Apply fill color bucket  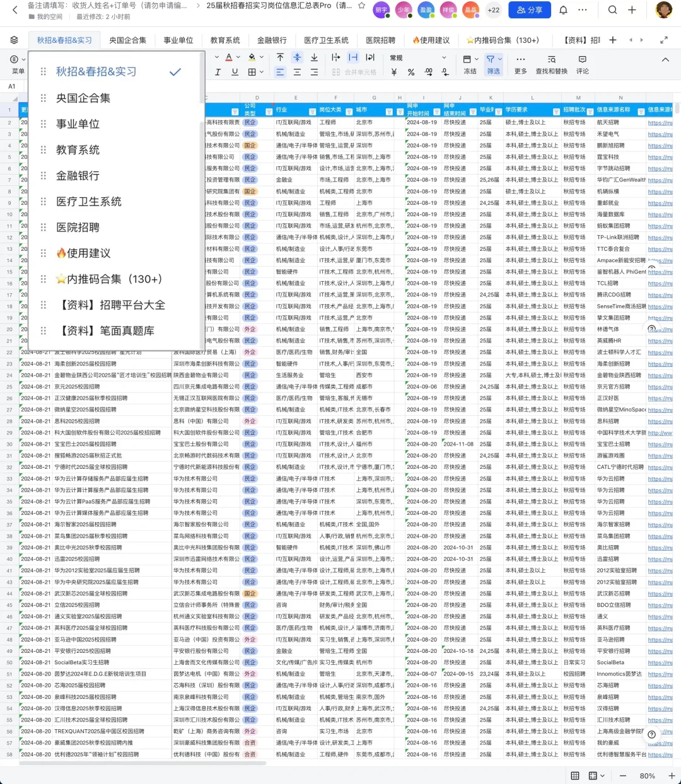click(252, 57)
